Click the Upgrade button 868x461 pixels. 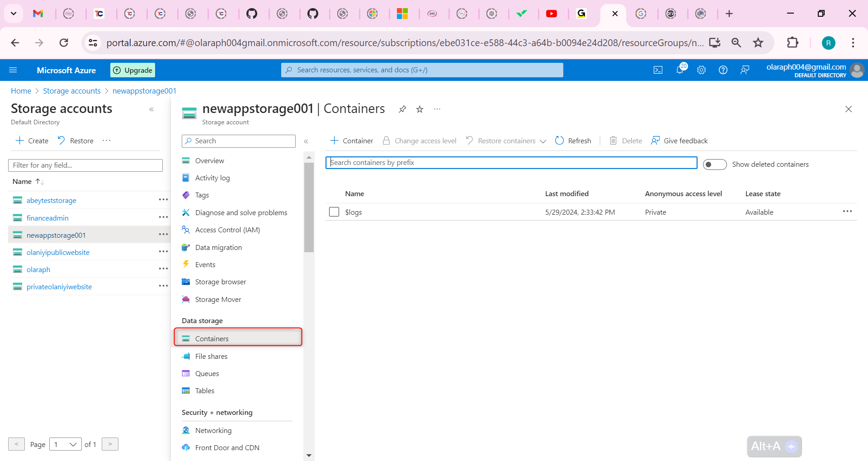pos(133,70)
